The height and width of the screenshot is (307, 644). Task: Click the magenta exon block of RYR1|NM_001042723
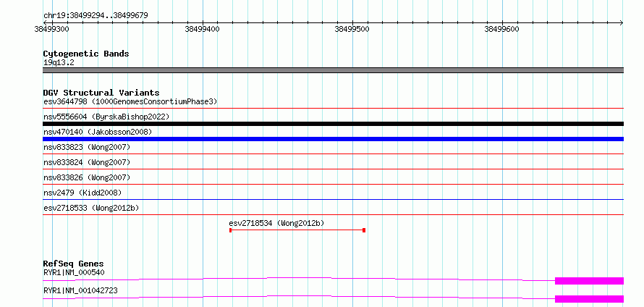[590, 299]
